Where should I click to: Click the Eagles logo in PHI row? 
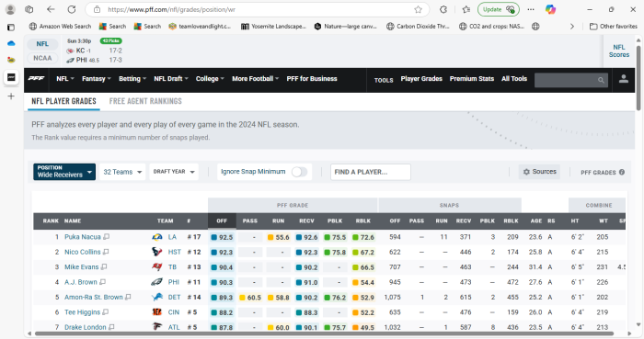[x=157, y=282]
